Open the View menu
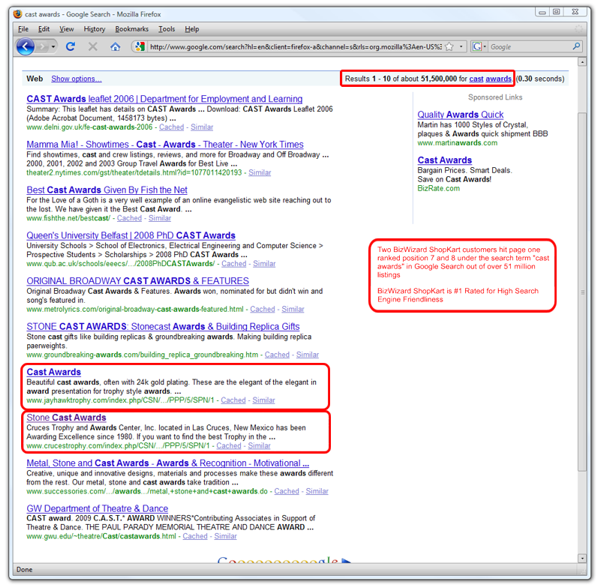 (66, 29)
